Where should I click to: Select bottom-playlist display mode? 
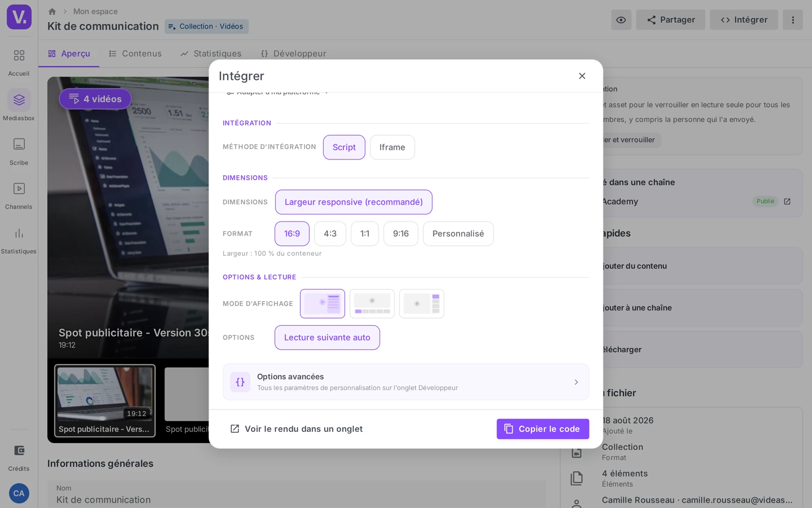click(x=372, y=304)
